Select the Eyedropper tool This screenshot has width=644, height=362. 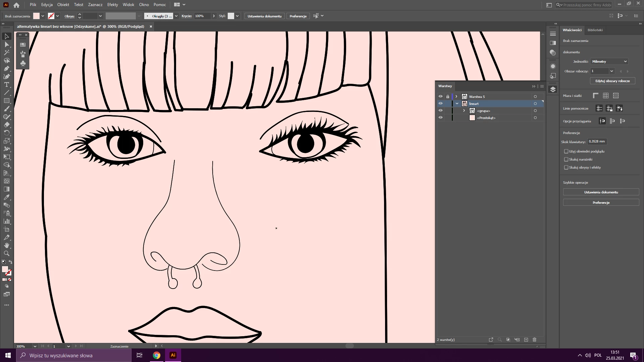(x=6, y=197)
